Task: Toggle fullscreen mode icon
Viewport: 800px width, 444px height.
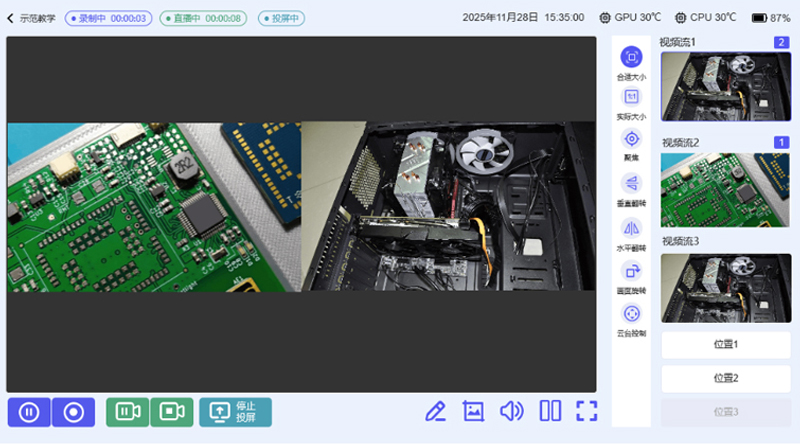Action: click(587, 410)
